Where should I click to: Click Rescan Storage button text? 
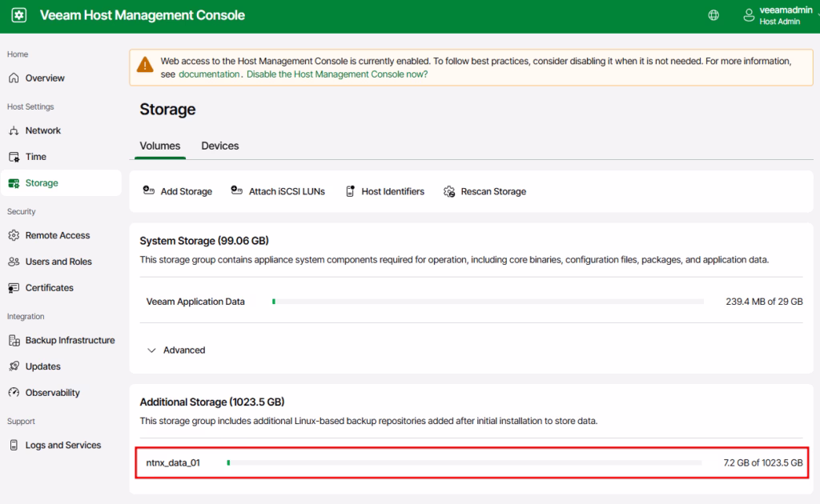[x=493, y=192]
